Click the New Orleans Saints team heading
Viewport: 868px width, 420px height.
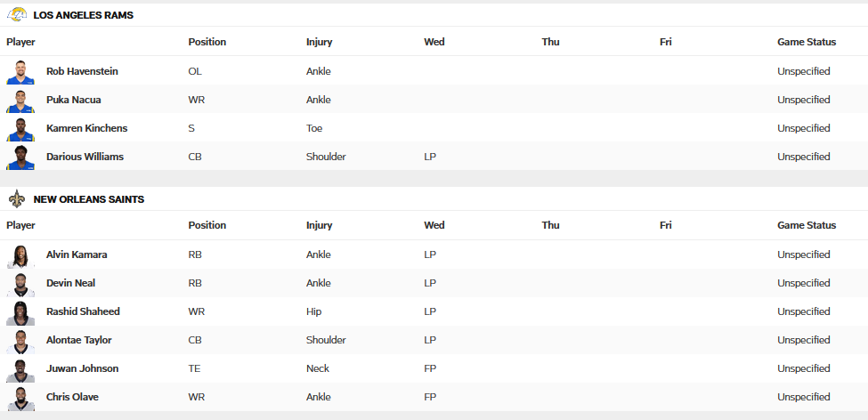pos(88,199)
